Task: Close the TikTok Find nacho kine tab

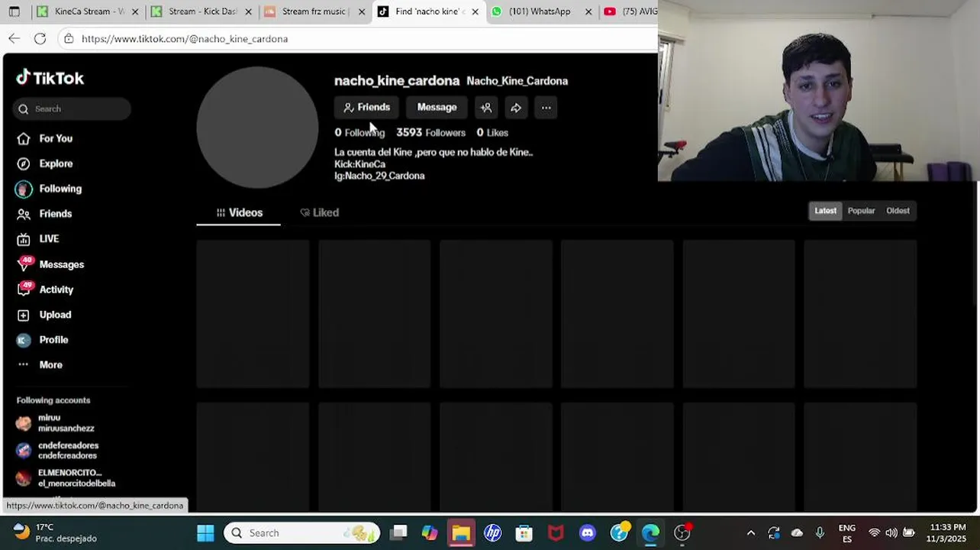Action: click(x=475, y=12)
